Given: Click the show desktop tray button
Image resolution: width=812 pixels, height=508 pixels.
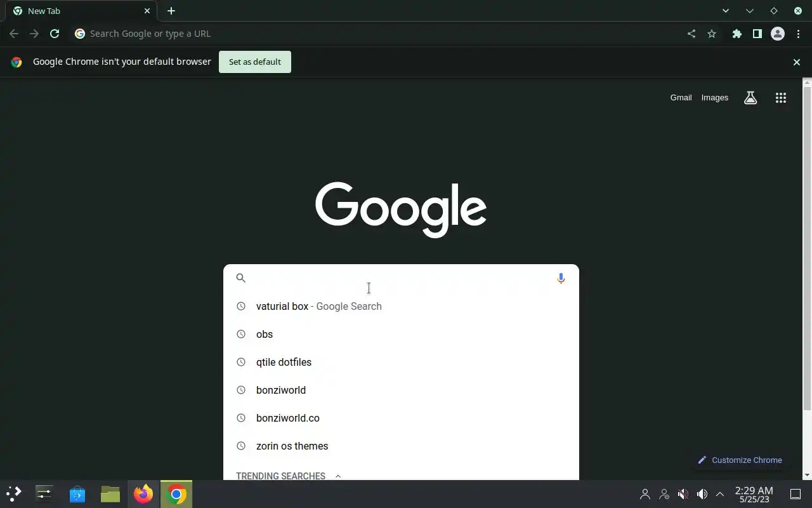Looking at the screenshot, I should point(796,494).
